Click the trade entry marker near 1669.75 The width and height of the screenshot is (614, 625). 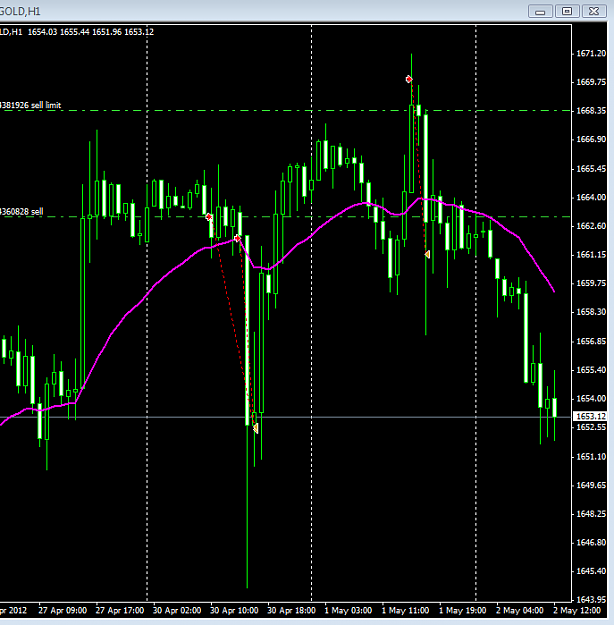click(x=409, y=79)
